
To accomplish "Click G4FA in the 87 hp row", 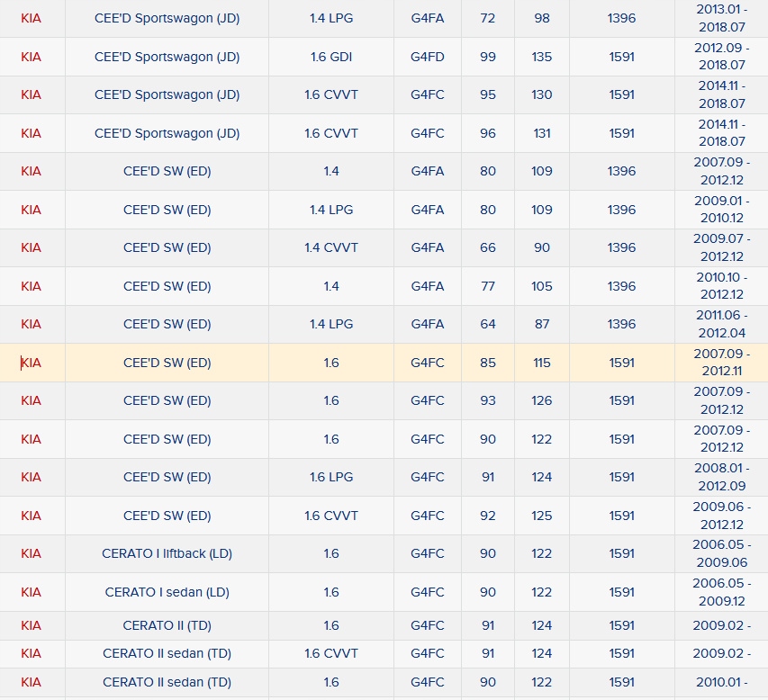I will (x=427, y=324).
